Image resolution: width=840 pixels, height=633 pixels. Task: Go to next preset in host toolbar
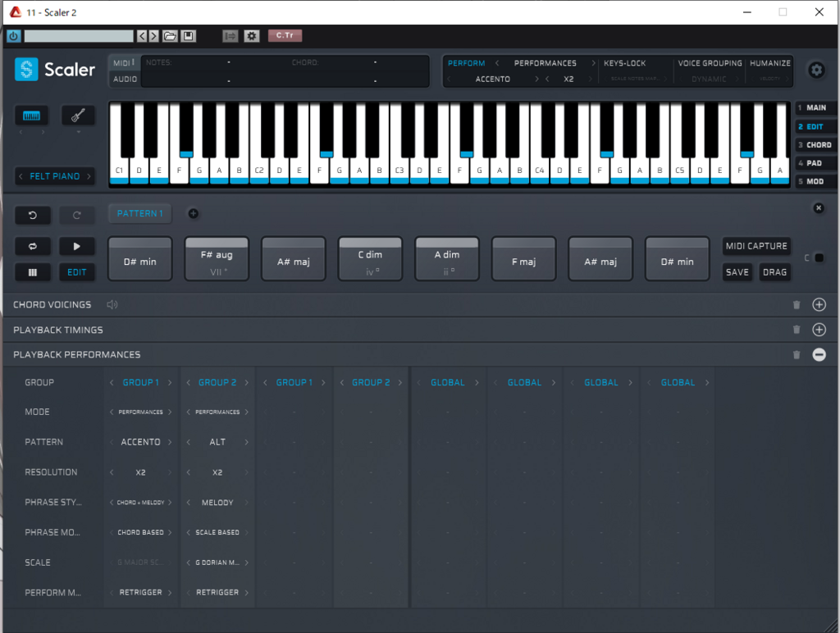[153, 36]
